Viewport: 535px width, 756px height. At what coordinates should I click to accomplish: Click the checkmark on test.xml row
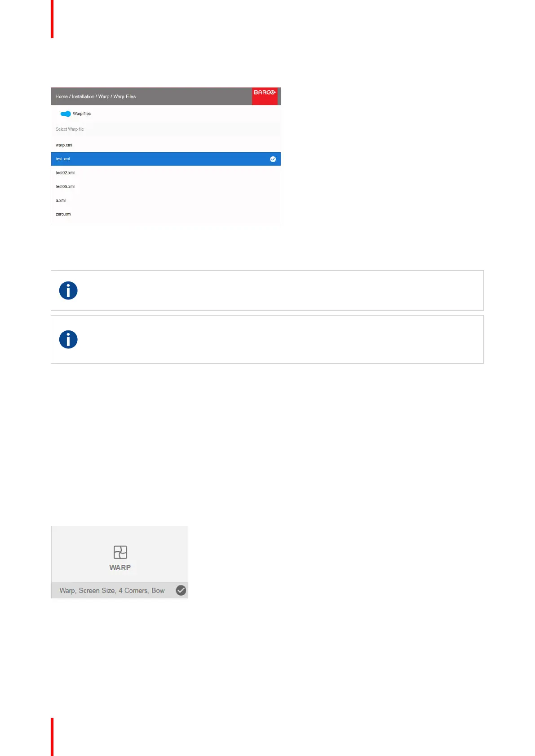pos(273,159)
